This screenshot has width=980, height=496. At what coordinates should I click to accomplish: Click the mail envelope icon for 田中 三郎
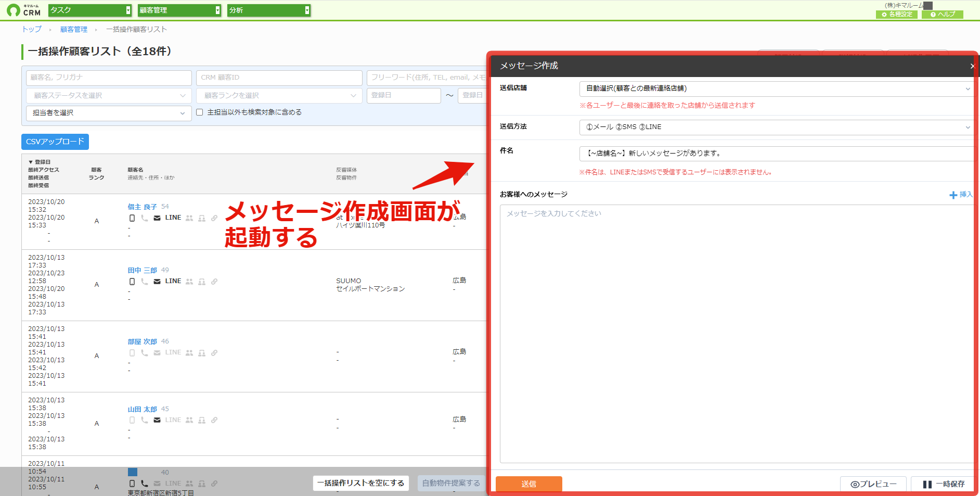click(157, 282)
